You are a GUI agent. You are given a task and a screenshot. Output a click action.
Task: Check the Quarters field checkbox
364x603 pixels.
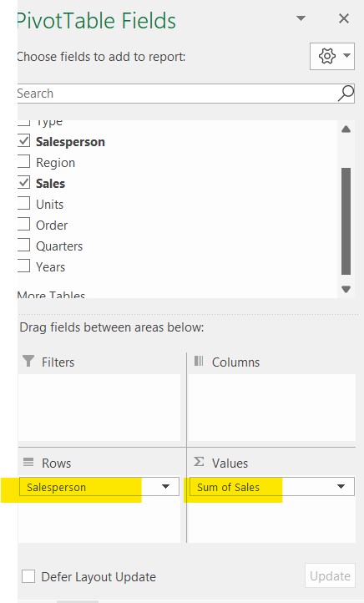[x=23, y=245]
